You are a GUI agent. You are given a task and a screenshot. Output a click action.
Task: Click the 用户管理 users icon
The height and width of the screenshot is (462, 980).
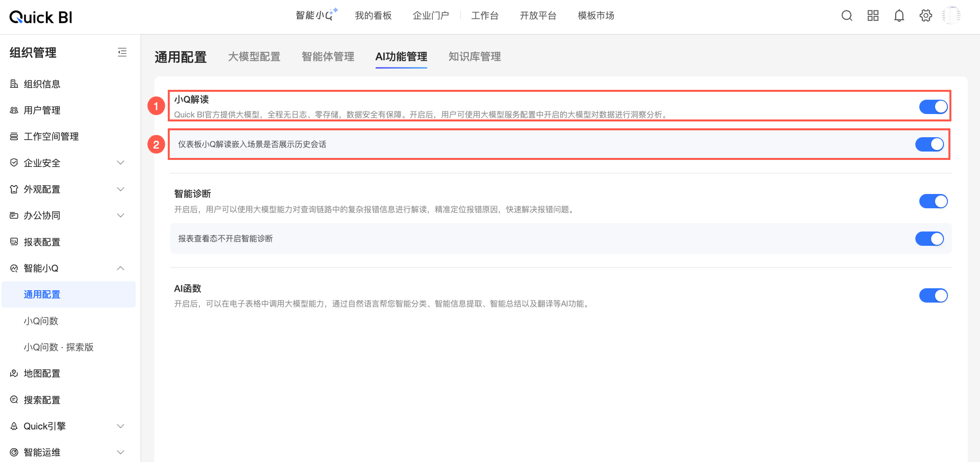pyautogui.click(x=14, y=110)
